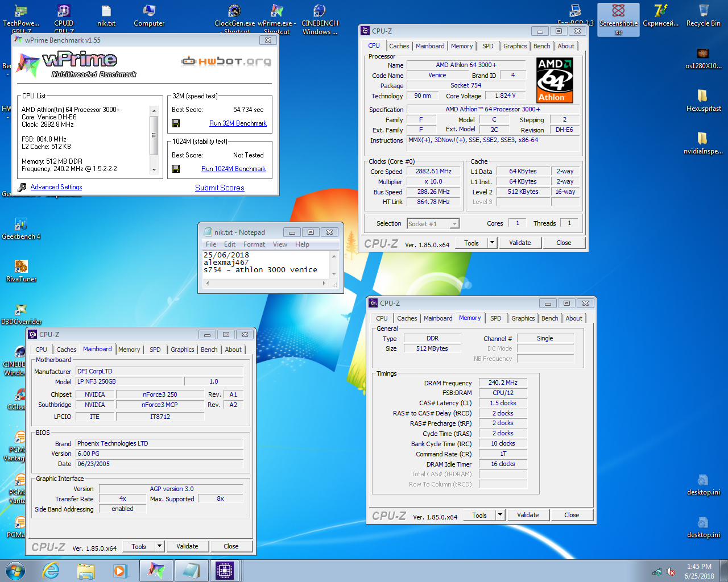Click the DRAM Frequency value 240.2 MHz
Viewport: 728px width, 582px height.
click(x=503, y=383)
